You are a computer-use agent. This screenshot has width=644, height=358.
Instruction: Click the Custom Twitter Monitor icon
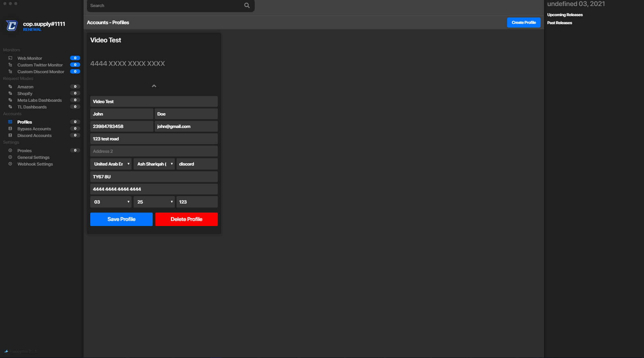pos(10,65)
